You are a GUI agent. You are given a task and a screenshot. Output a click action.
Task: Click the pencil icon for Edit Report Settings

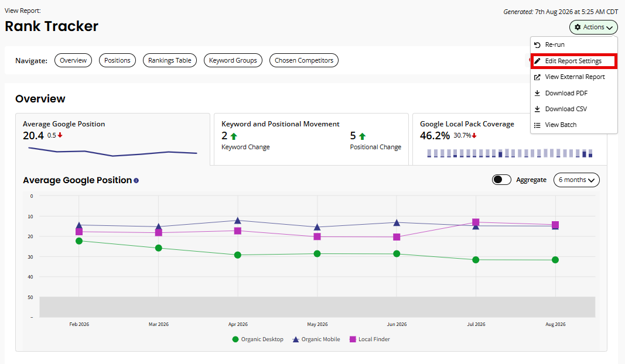[537, 61]
